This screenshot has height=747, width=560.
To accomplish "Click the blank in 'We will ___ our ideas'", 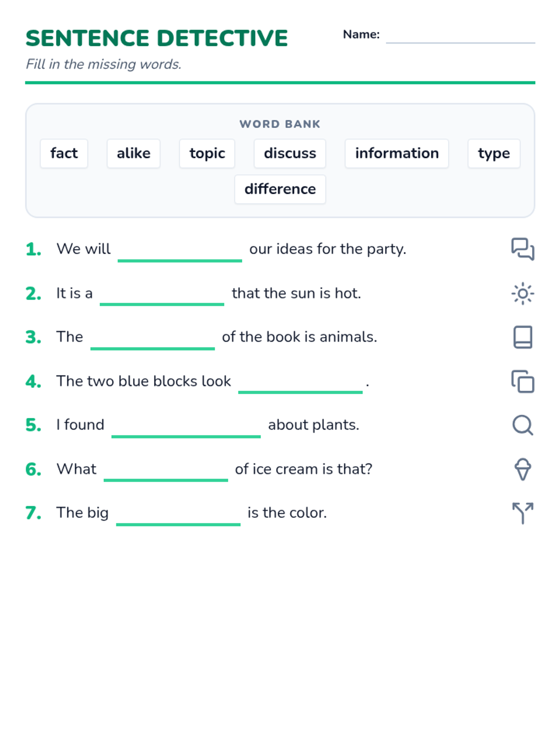I will [x=180, y=253].
